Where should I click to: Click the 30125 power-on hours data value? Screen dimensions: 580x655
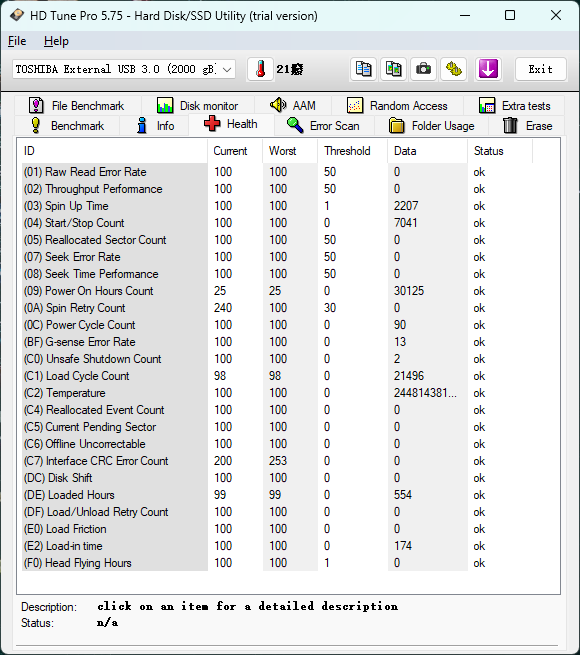click(409, 291)
